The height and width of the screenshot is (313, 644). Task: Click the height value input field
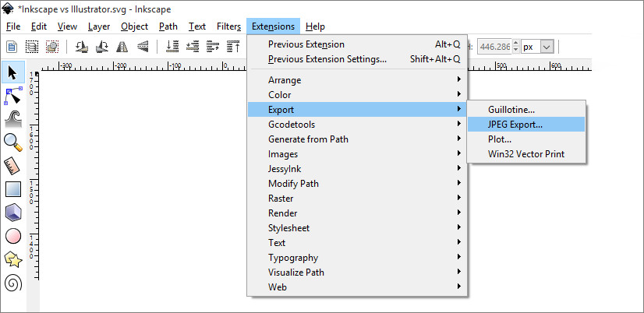pyautogui.click(x=497, y=47)
